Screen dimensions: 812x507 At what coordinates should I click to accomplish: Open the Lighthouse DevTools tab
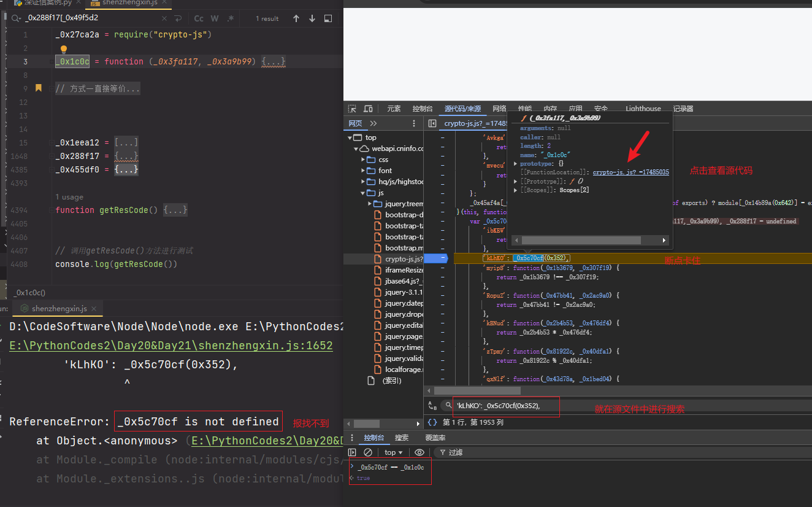(643, 109)
